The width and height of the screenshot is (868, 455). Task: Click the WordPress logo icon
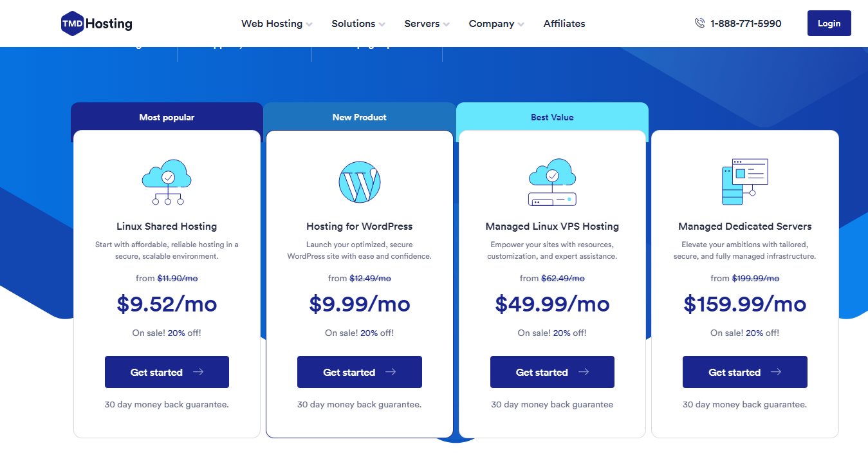359,182
